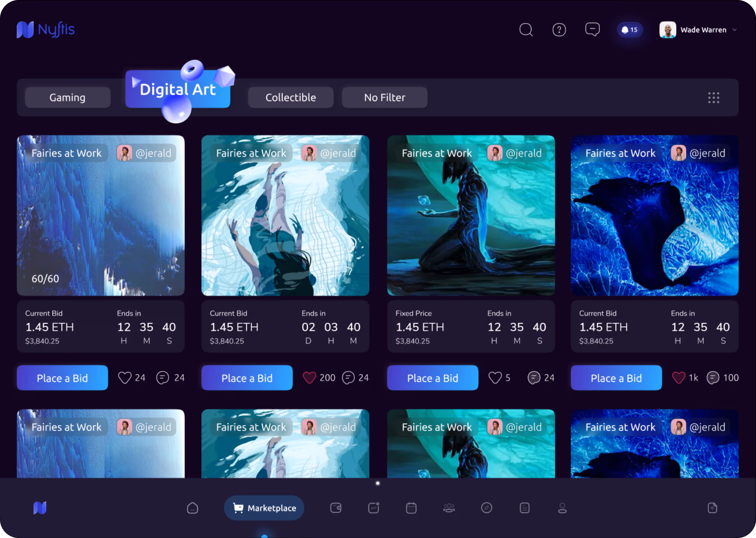Screen dimensions: 756x538
Task: Select the Gaming filter tab
Action: click(x=67, y=97)
